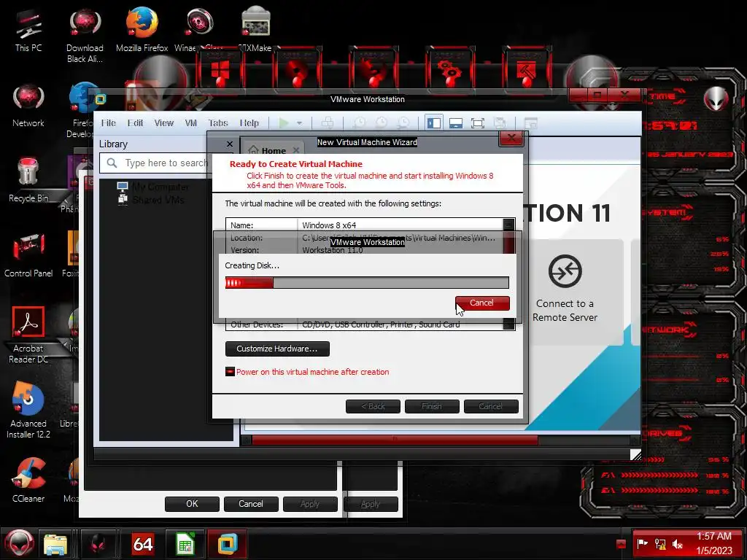747x560 pixels.
Task: Click the red 64 taskbar icon
Action: point(142,544)
